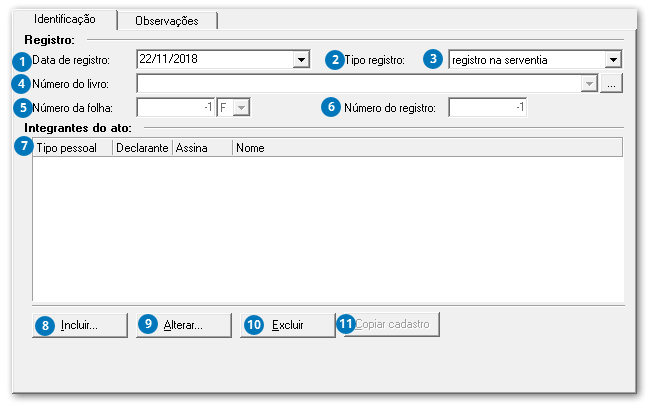Open the Data de registro date dropdown
The height and width of the screenshot is (407, 650).
tap(301, 60)
